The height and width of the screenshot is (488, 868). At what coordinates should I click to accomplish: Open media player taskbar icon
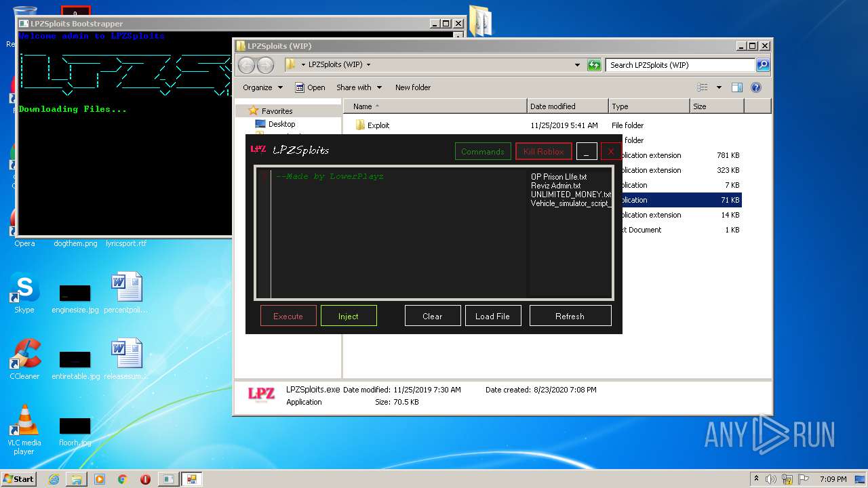(x=100, y=479)
